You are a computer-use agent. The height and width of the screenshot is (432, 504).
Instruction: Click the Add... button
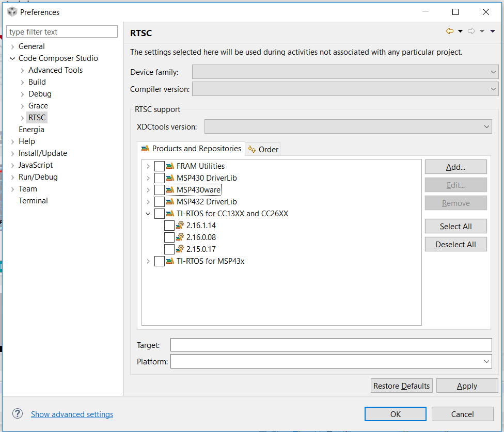tap(456, 167)
